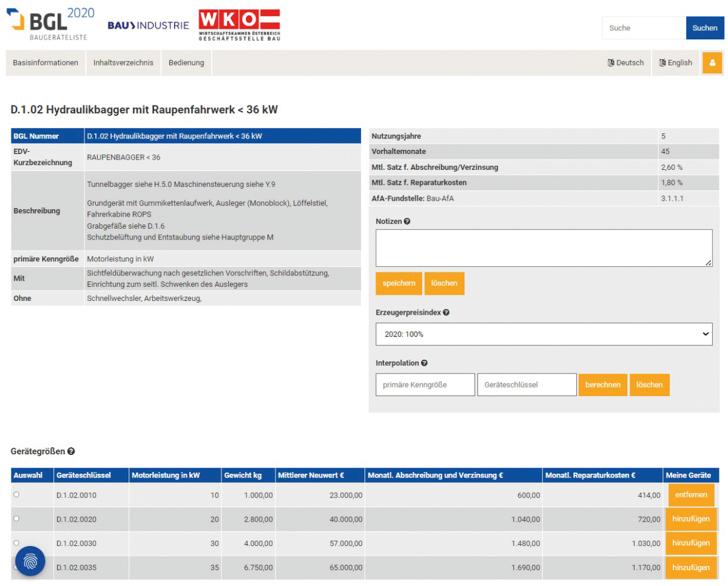Click the help icon next to Interpolation

click(x=424, y=363)
